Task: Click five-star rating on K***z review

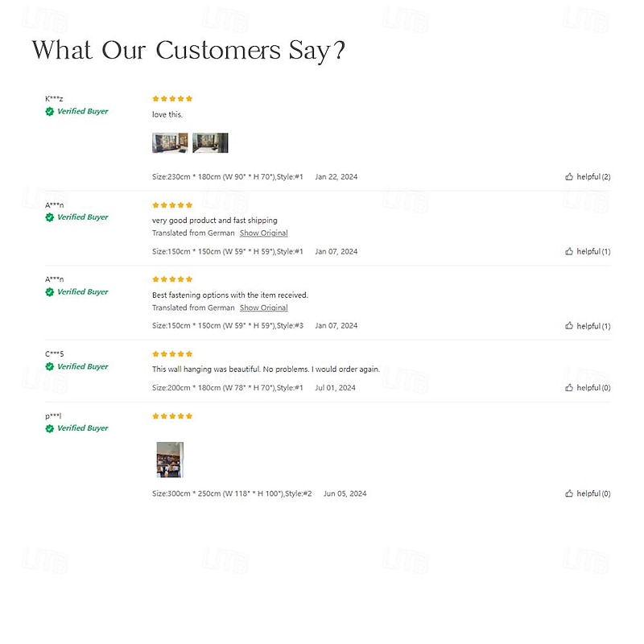Action: (172, 98)
